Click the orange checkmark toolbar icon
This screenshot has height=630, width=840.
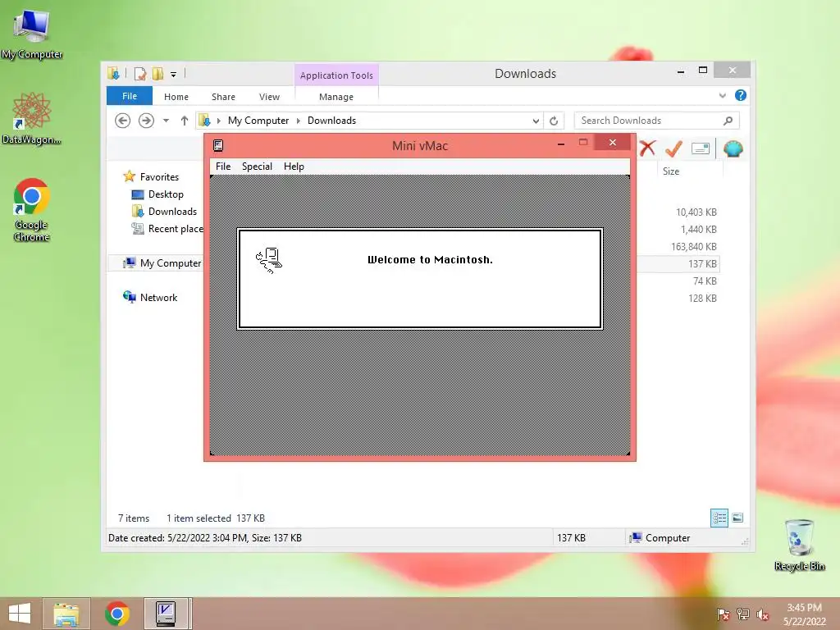click(673, 148)
